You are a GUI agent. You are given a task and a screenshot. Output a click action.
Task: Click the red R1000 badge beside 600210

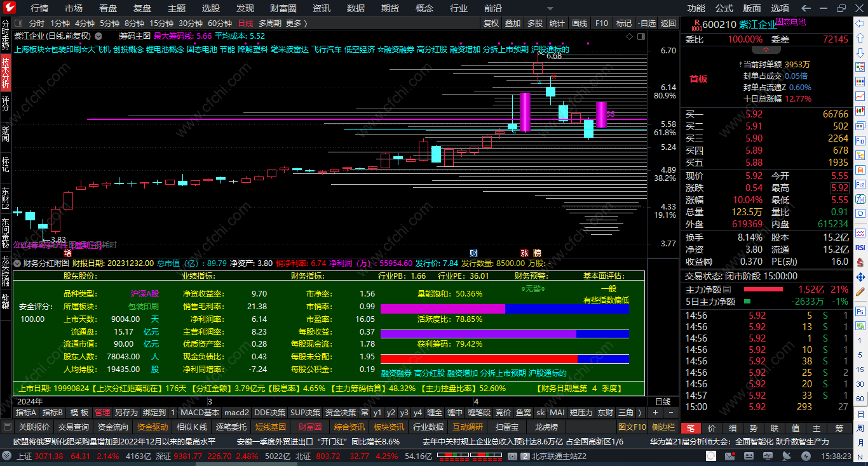(696, 25)
